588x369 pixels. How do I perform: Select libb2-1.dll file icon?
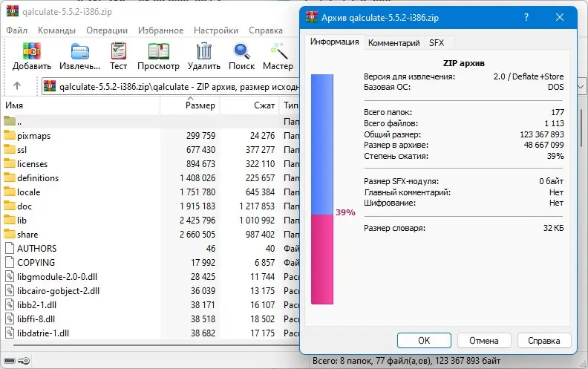click(x=10, y=304)
